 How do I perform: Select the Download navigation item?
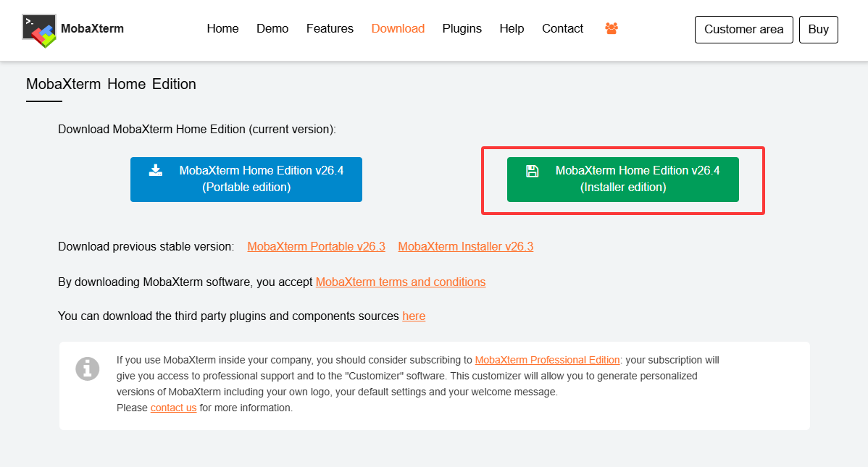click(x=398, y=29)
